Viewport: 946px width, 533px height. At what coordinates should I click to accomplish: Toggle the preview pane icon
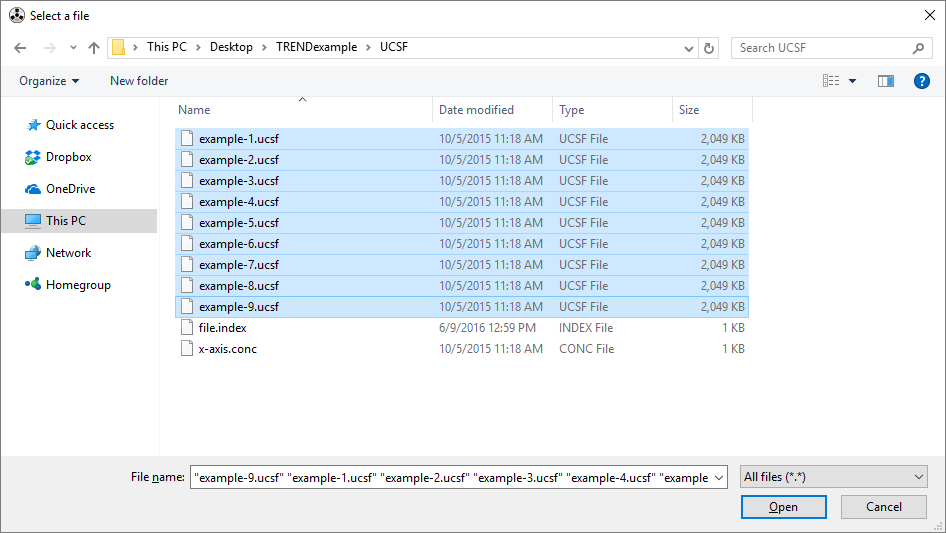point(885,81)
